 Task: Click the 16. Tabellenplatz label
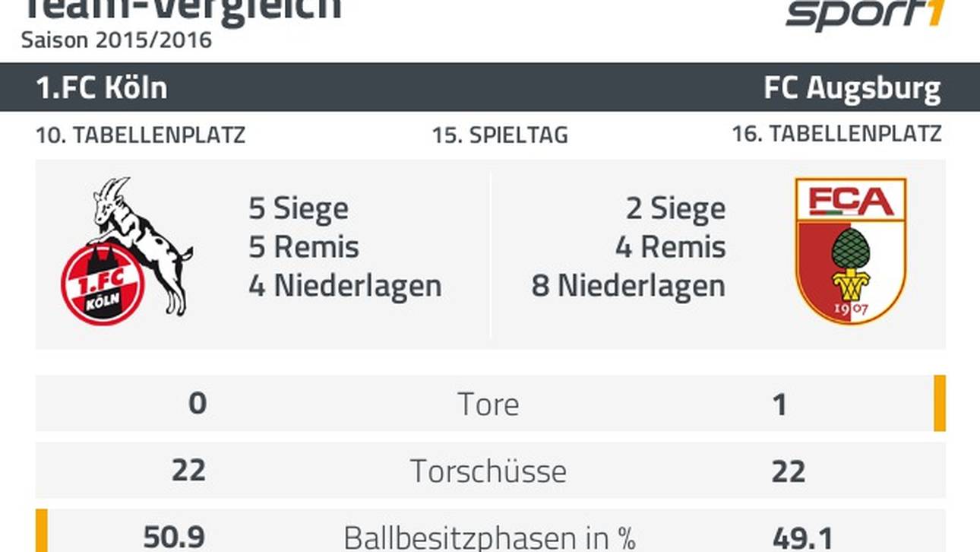click(x=836, y=135)
